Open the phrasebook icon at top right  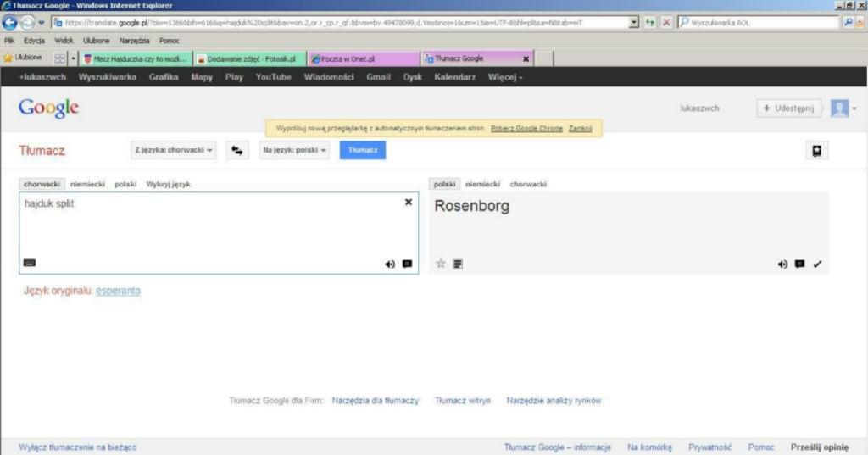[816, 150]
